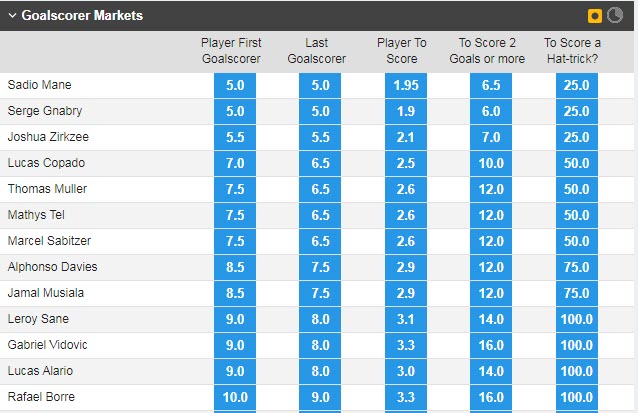The width and height of the screenshot is (638, 413).
Task: Click Mathys Tel Player To Score 2.6
Action: click(x=406, y=215)
